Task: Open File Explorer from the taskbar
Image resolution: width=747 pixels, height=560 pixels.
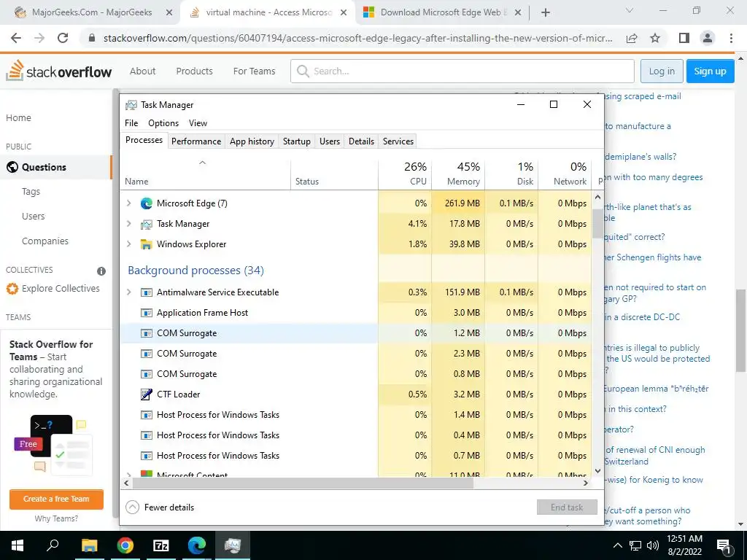Action: [89, 545]
